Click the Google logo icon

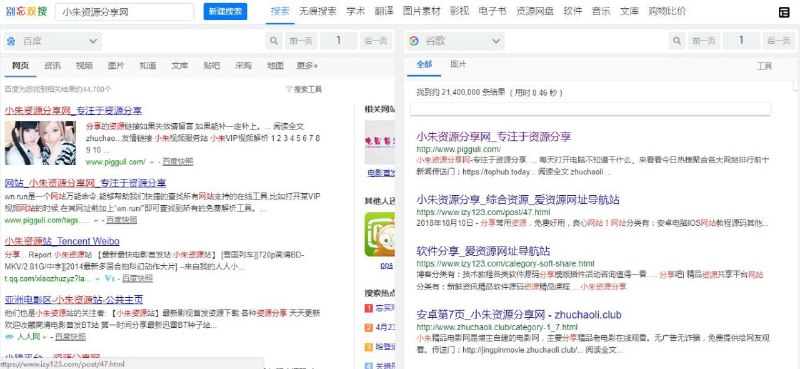coord(414,41)
